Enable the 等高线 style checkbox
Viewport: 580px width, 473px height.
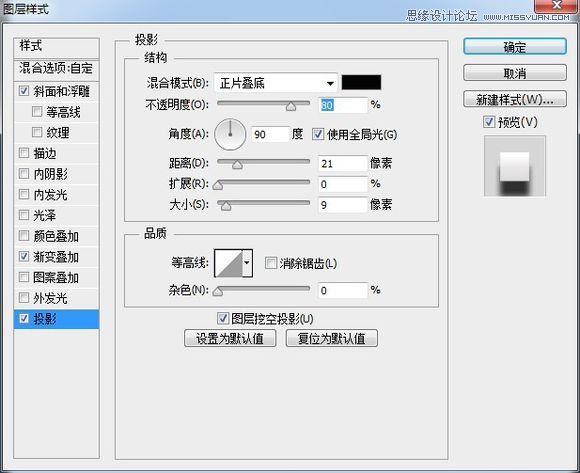click(37, 111)
